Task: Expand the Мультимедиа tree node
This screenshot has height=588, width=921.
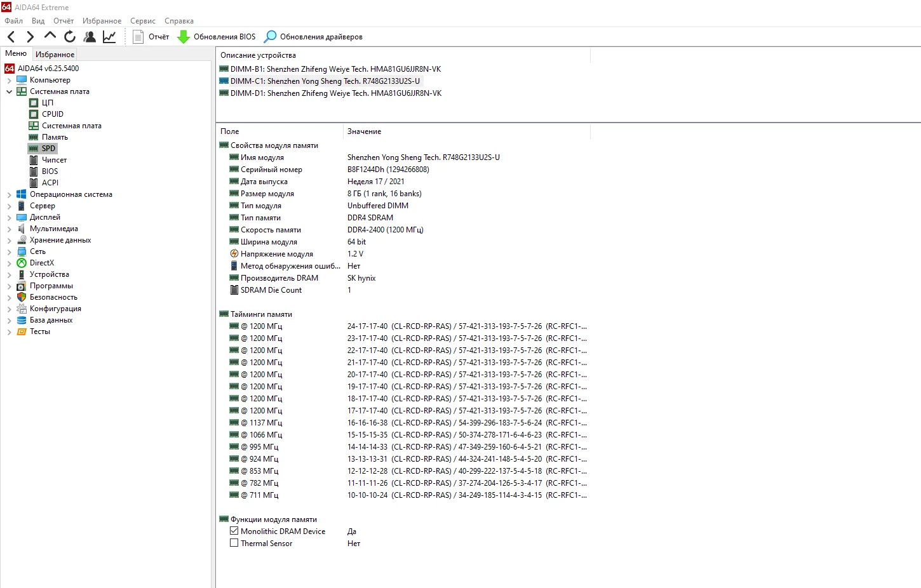Action: click(9, 229)
